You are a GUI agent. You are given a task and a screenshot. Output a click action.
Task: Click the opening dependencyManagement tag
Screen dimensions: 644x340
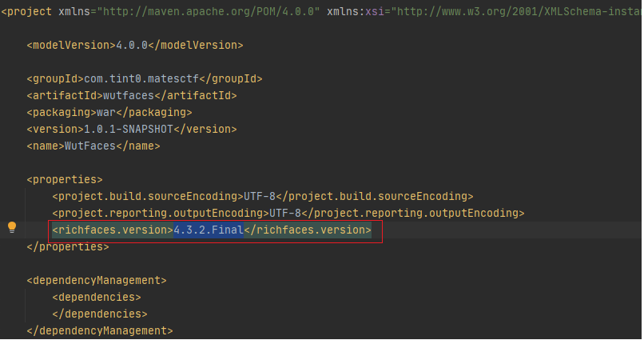click(96, 280)
